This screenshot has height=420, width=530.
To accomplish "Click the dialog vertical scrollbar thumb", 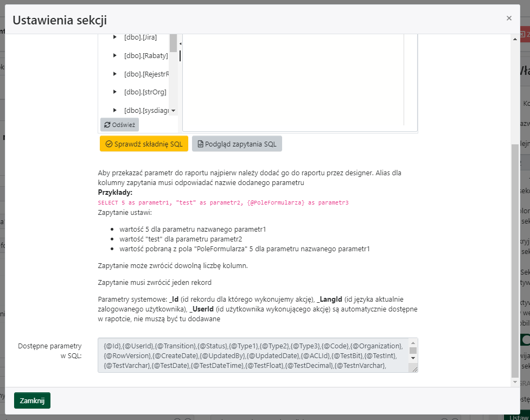I will 515,260.
